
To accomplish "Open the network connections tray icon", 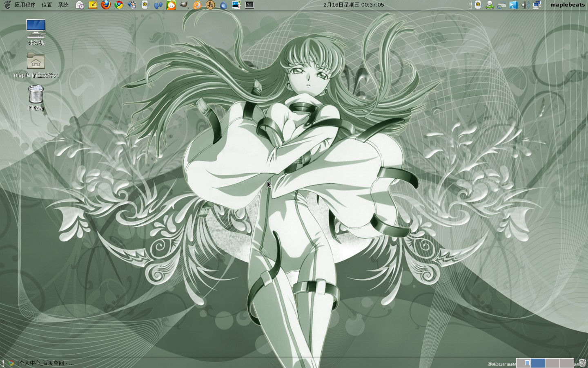I will click(537, 5).
